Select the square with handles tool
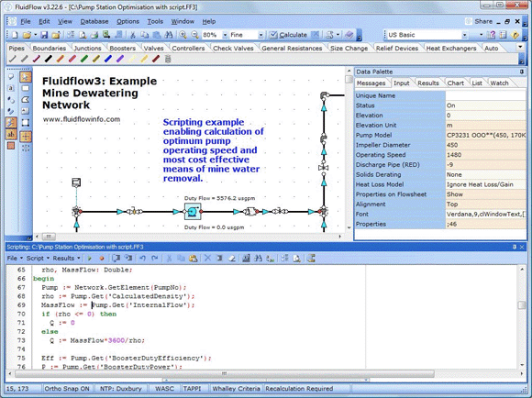The height and width of the screenshot is (398, 532). click(26, 123)
